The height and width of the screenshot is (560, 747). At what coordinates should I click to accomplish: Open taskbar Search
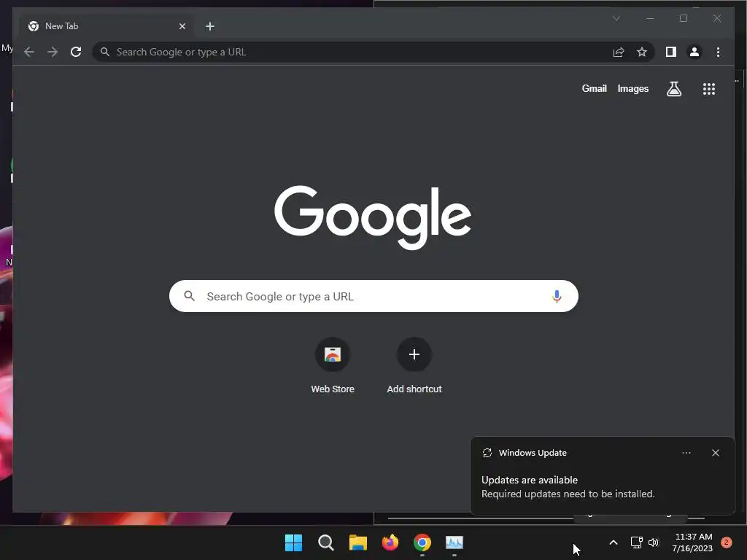tap(326, 542)
